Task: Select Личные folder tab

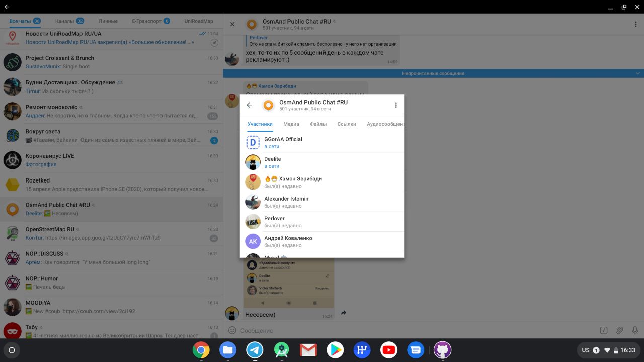Action: (x=108, y=21)
